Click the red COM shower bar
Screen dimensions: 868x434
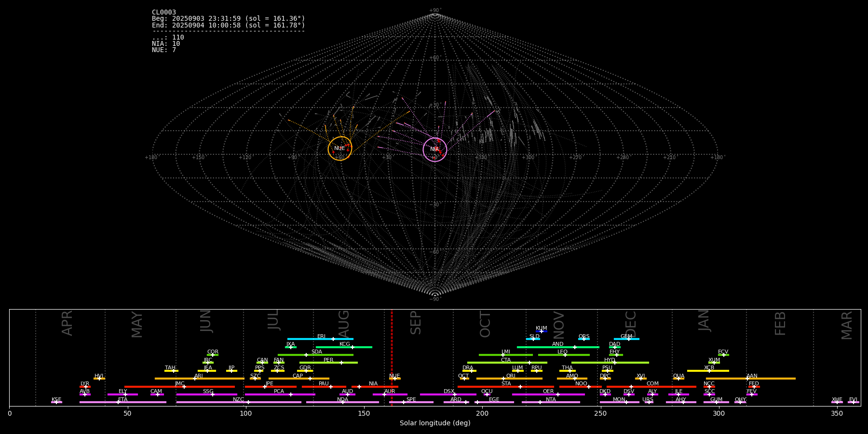[651, 386]
